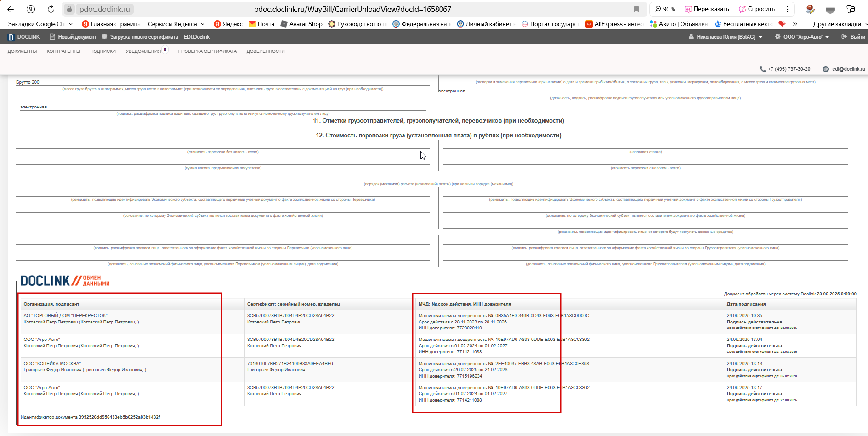Bookmark this page with the ribbon icon
The width and height of the screenshot is (868, 436).
coord(636,9)
